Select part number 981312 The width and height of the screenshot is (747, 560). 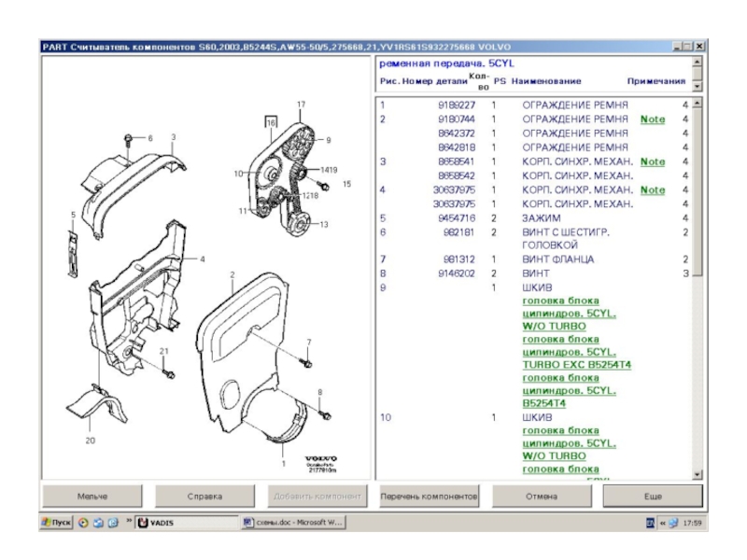coord(458,259)
